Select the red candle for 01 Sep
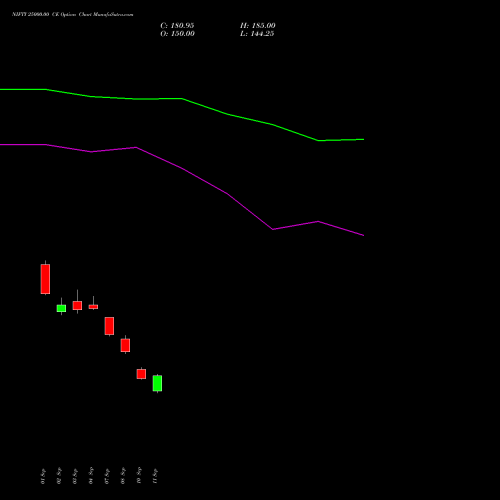The width and height of the screenshot is (500, 500). [45, 279]
